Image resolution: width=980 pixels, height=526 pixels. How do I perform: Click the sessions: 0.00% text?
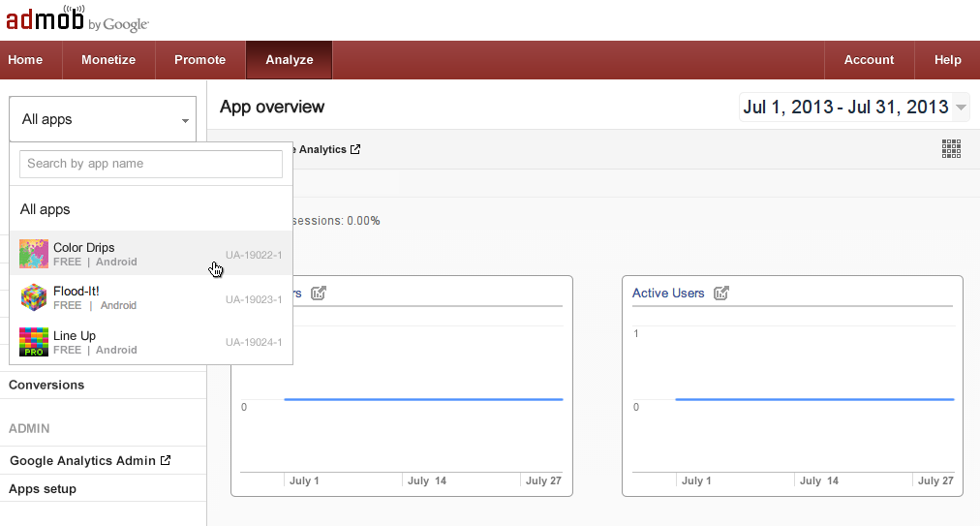coord(336,221)
